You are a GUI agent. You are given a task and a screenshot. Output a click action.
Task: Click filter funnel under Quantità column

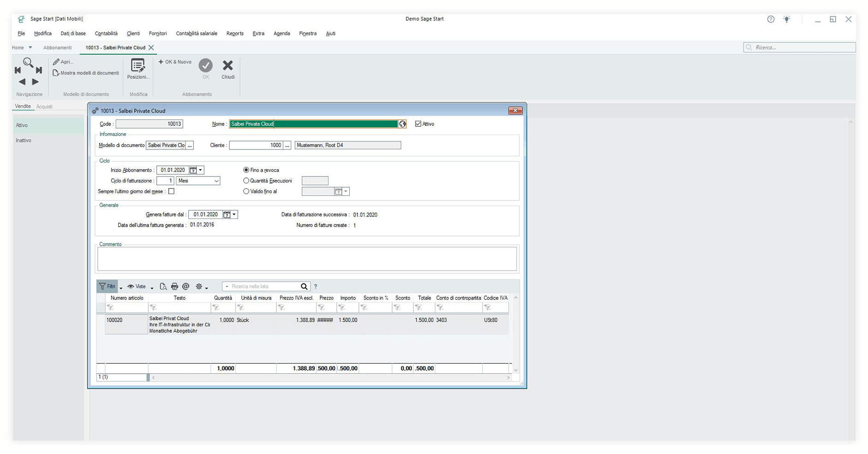point(216,307)
